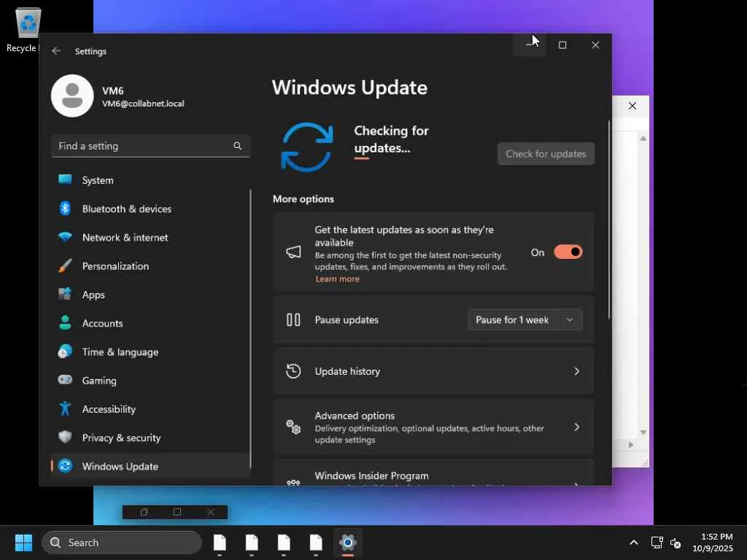Click the taskbar Search box

(122, 542)
